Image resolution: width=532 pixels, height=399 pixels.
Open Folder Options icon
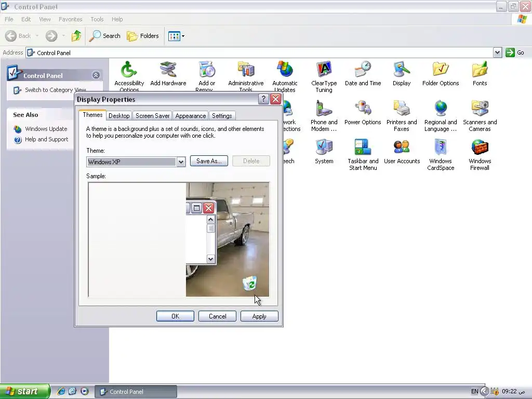click(441, 70)
